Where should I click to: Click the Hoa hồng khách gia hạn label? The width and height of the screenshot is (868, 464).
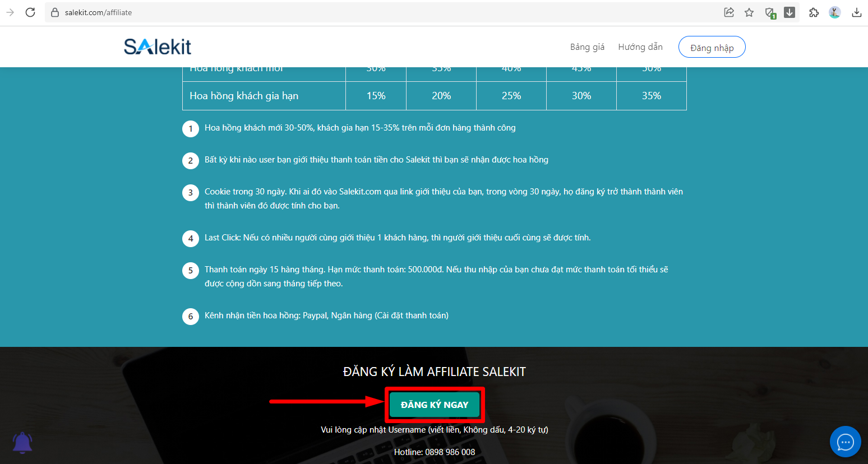click(244, 96)
